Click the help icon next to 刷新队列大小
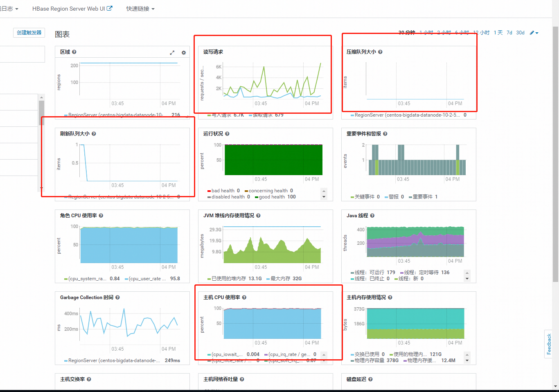The height and width of the screenshot is (392, 559). [x=94, y=134]
